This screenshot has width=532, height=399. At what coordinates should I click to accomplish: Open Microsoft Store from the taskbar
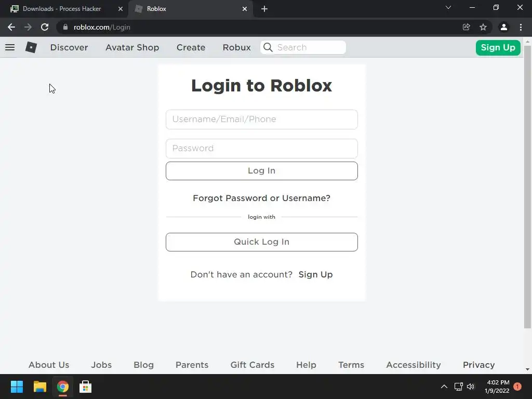(86, 387)
